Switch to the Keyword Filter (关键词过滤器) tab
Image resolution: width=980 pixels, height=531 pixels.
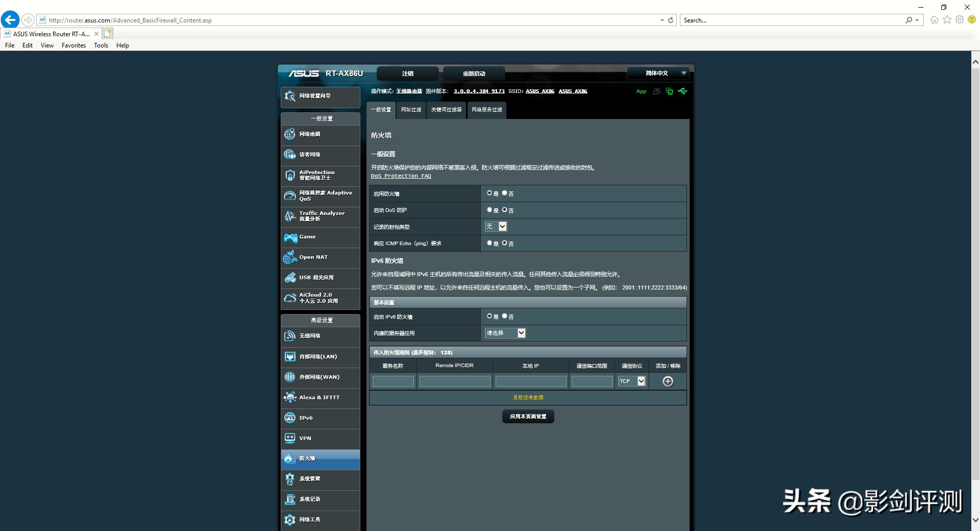(x=447, y=110)
